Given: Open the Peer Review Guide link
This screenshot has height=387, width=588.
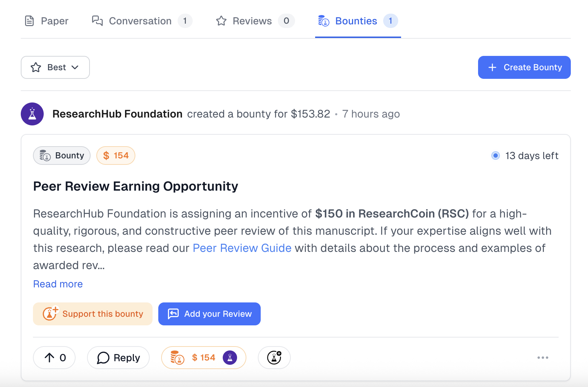Looking at the screenshot, I should pyautogui.click(x=242, y=248).
